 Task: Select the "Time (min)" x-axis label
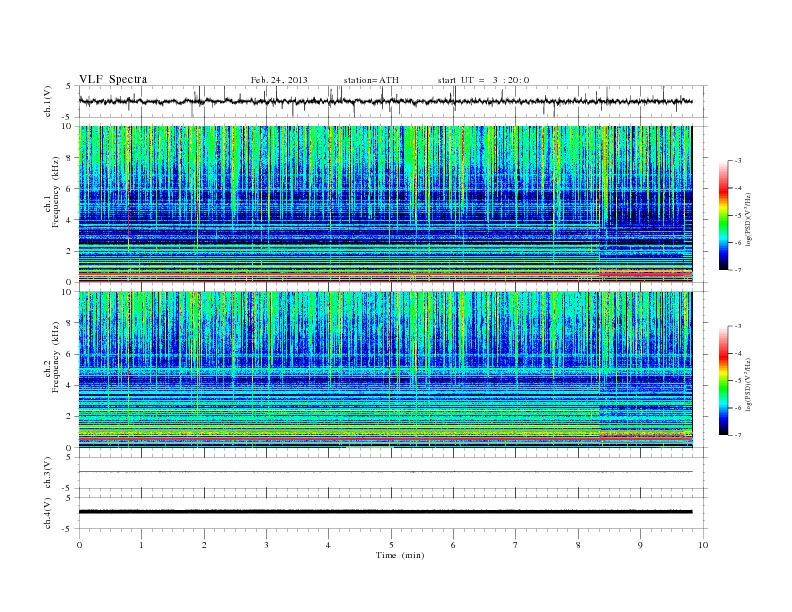400,555
